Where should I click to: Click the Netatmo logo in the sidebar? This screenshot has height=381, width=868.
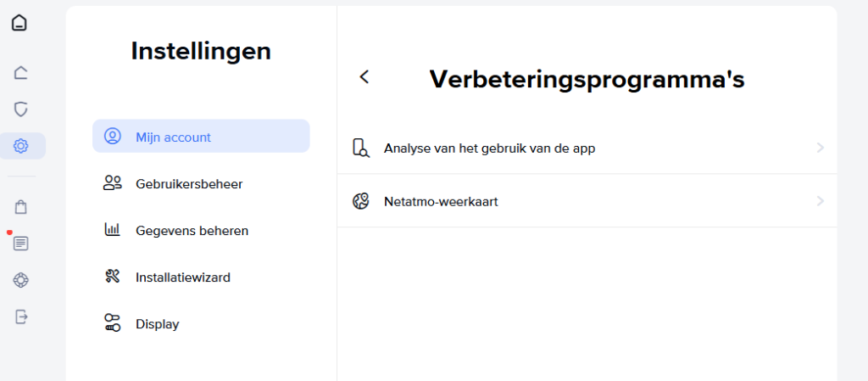(19, 23)
